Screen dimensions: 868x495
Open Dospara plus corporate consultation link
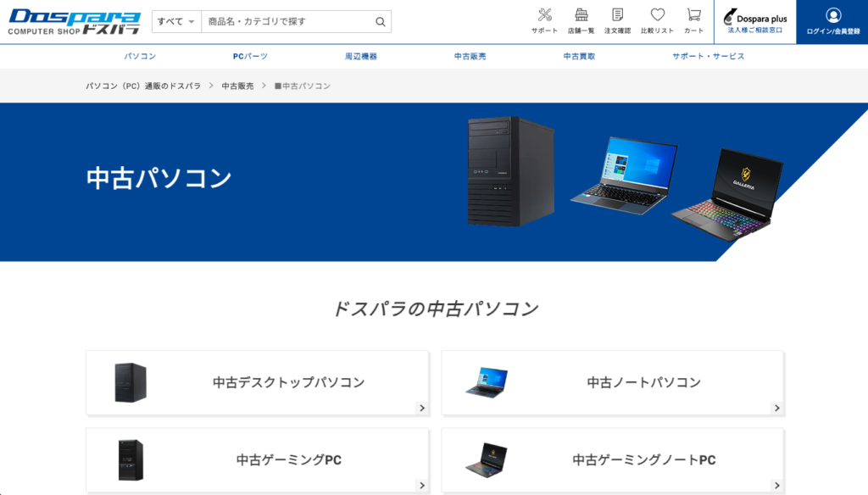[755, 21]
